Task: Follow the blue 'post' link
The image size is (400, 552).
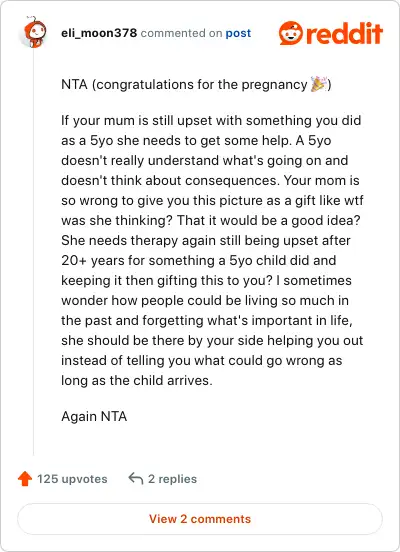Action: click(x=238, y=33)
